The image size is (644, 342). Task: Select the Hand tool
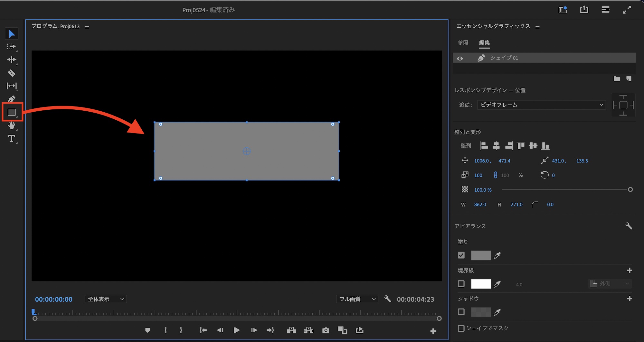click(x=12, y=125)
